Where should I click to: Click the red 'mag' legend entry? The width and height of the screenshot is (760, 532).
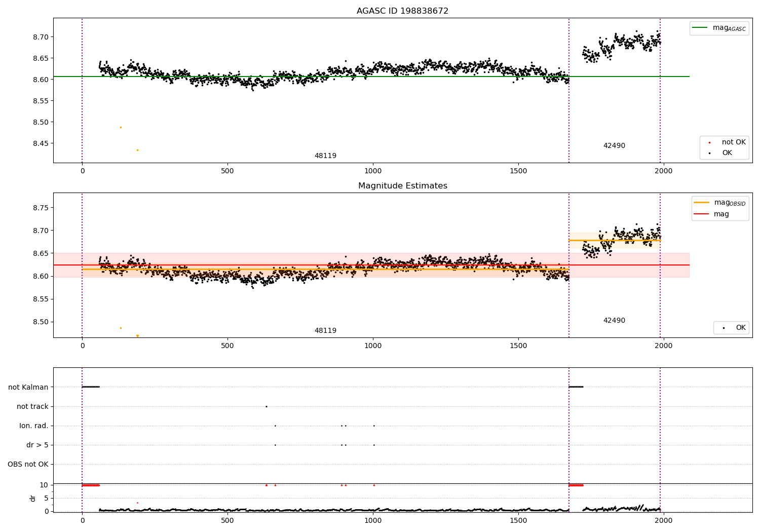click(x=711, y=214)
